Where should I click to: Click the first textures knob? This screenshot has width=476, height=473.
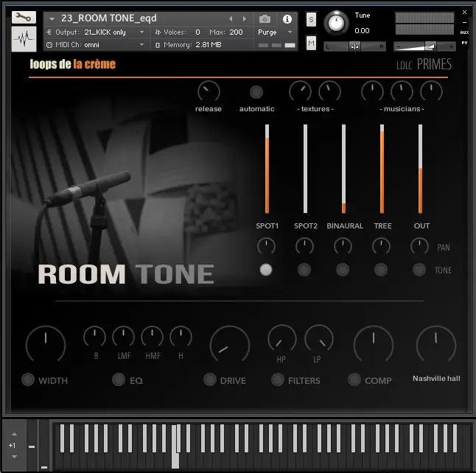point(300,91)
